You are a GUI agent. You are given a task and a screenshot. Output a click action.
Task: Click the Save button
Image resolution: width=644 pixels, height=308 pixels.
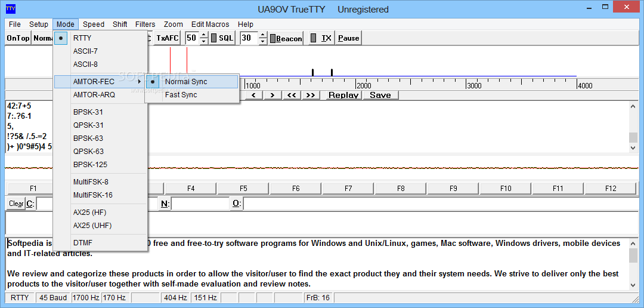[x=380, y=96]
